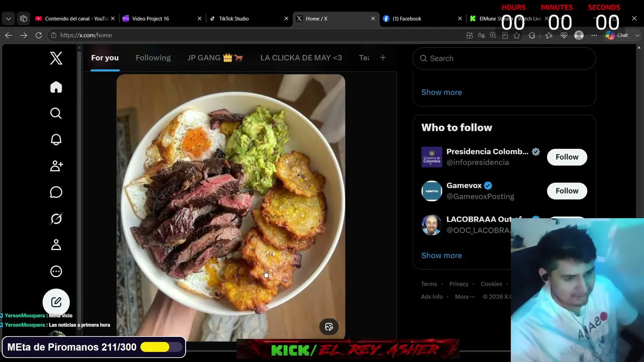Click the translate page icon in address bar
644x362 pixels.
[x=481, y=35]
